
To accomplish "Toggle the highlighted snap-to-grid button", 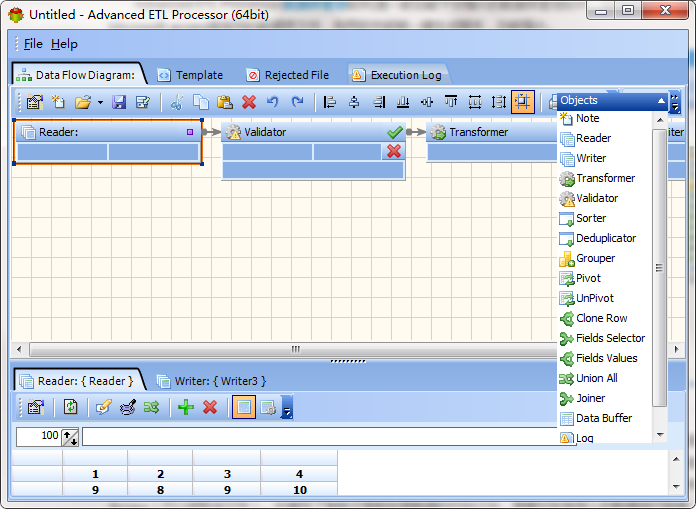I will point(522,102).
